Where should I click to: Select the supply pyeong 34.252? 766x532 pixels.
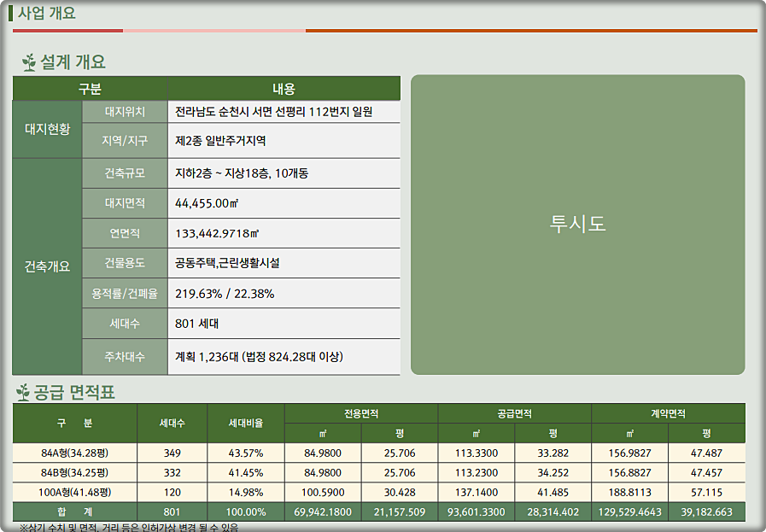tap(553, 473)
